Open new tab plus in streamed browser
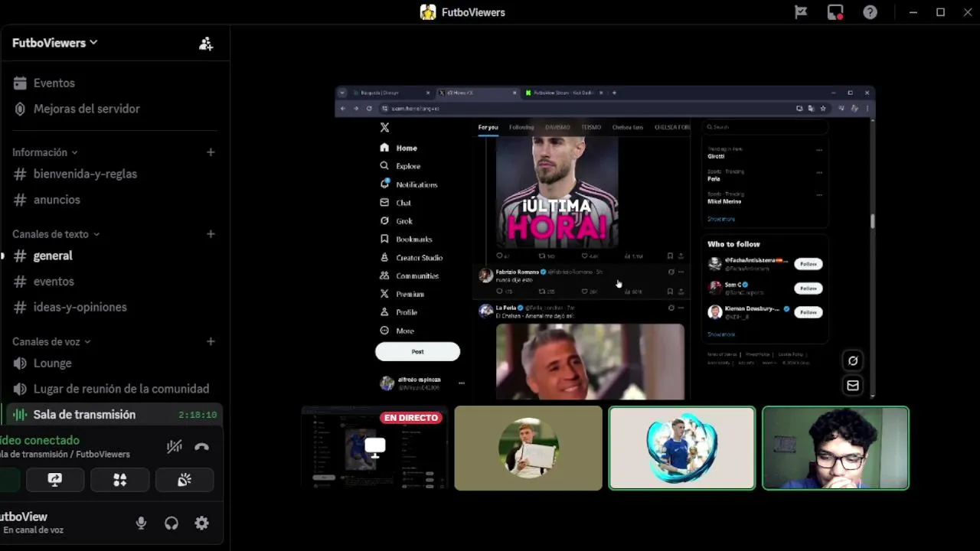 (x=614, y=93)
